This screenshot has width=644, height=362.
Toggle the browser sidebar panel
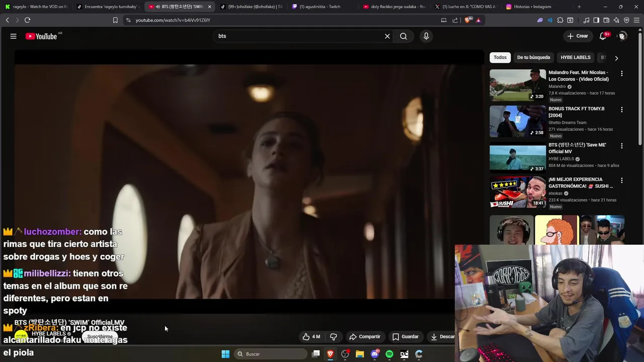[x=596, y=20]
